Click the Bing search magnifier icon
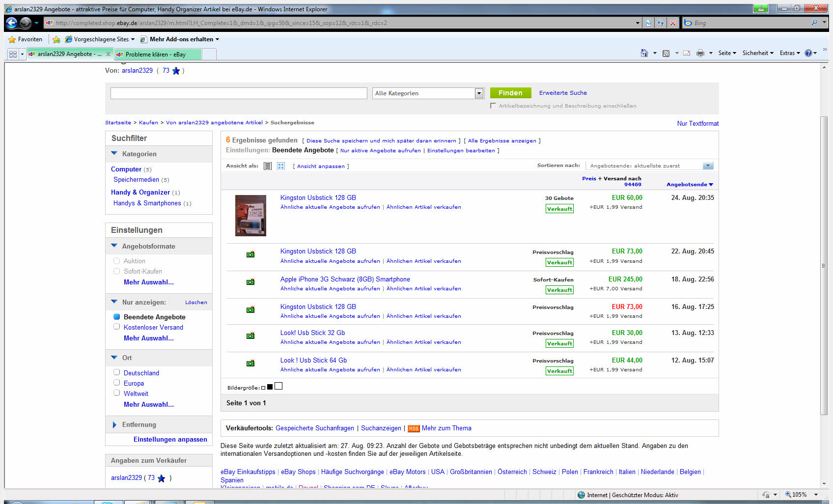 point(814,23)
